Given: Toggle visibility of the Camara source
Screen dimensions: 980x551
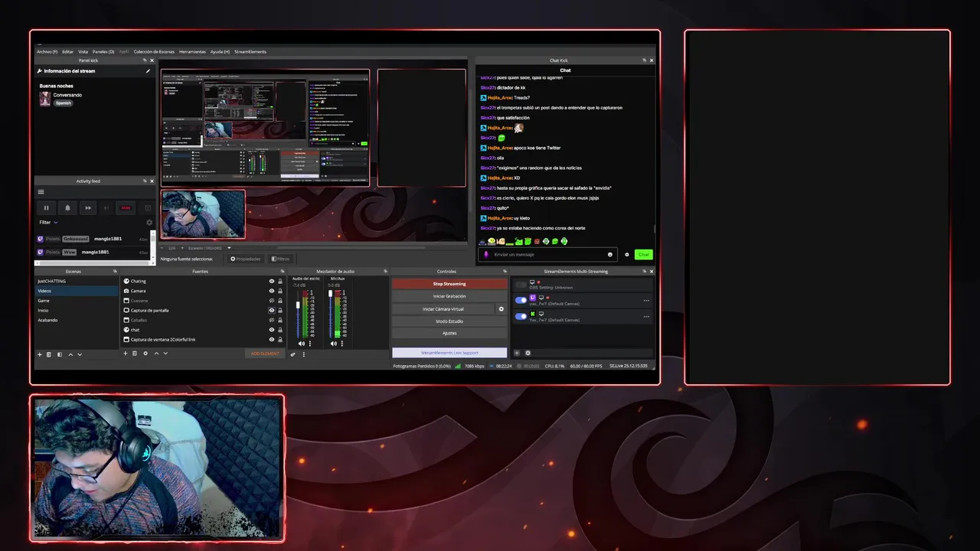Looking at the screenshot, I should click(x=272, y=291).
